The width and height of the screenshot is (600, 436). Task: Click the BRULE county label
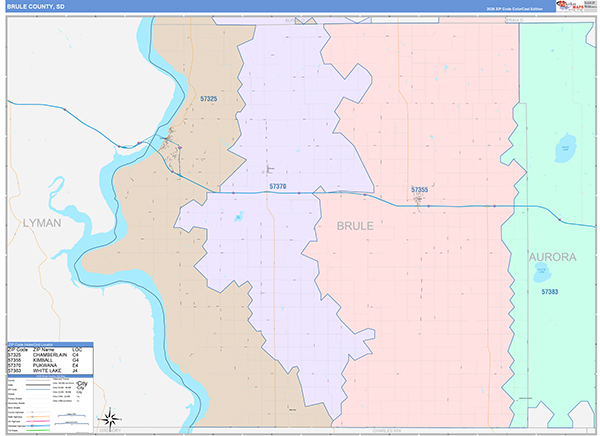coord(355,226)
